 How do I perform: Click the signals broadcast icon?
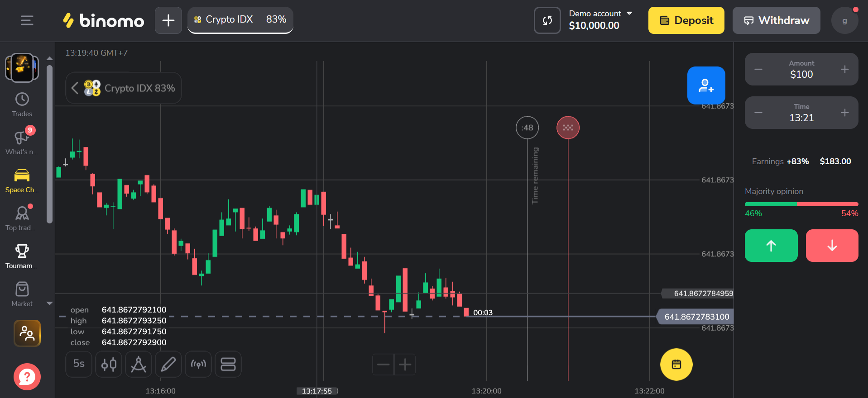click(198, 364)
